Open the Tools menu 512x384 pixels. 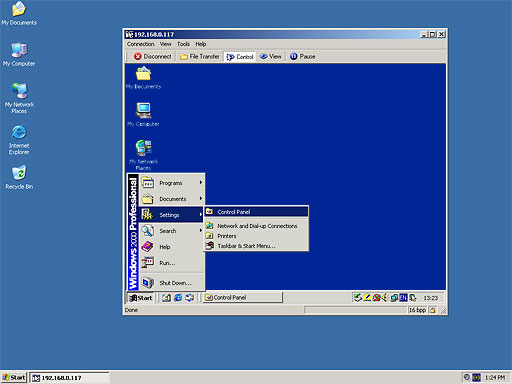183,44
